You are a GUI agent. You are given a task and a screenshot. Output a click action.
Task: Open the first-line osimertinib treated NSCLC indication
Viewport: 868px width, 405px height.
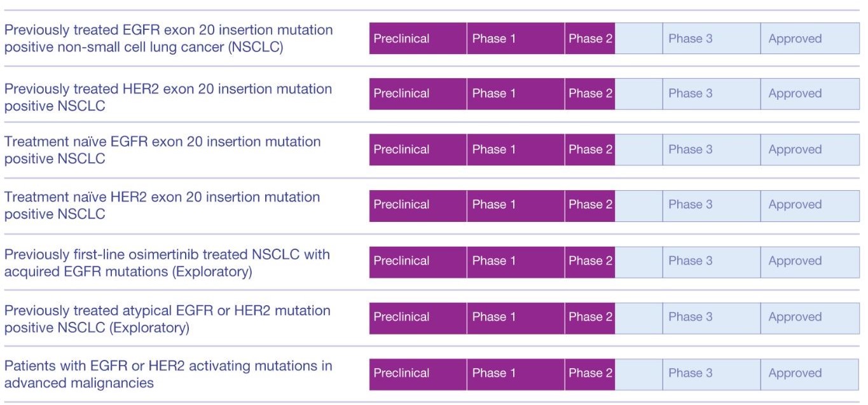(x=167, y=263)
